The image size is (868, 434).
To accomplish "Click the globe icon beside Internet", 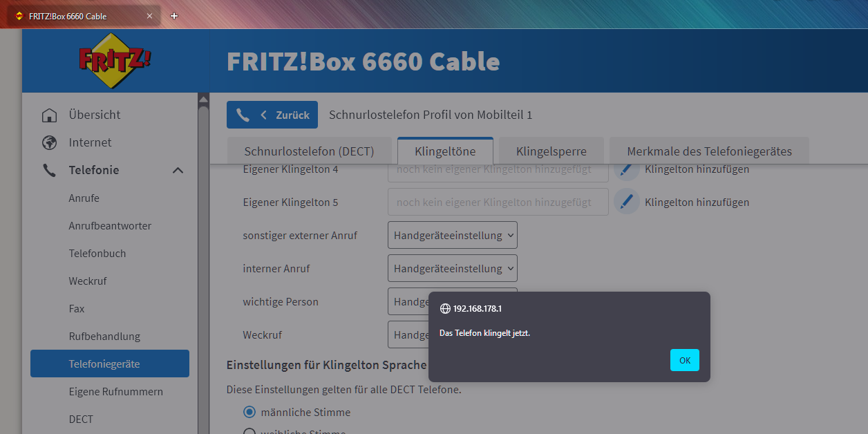I will pyautogui.click(x=49, y=142).
